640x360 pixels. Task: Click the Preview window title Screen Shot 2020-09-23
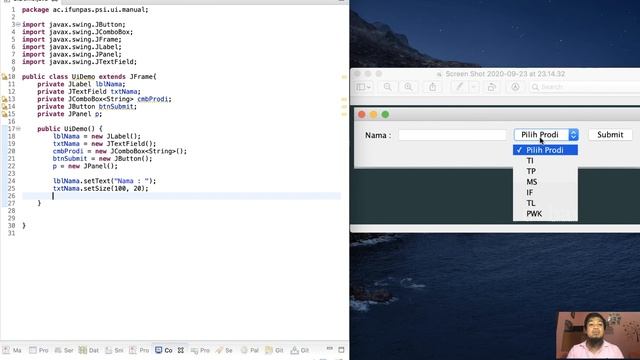click(505, 74)
